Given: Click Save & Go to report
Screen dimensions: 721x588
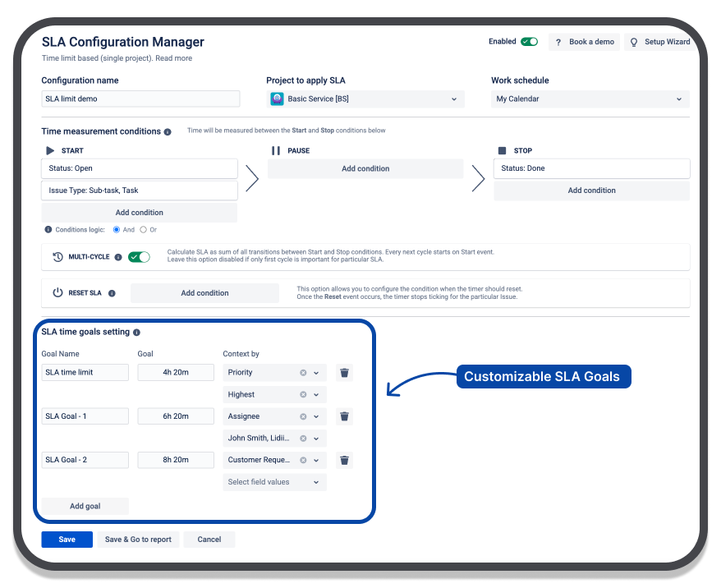Looking at the screenshot, I should 138,540.
